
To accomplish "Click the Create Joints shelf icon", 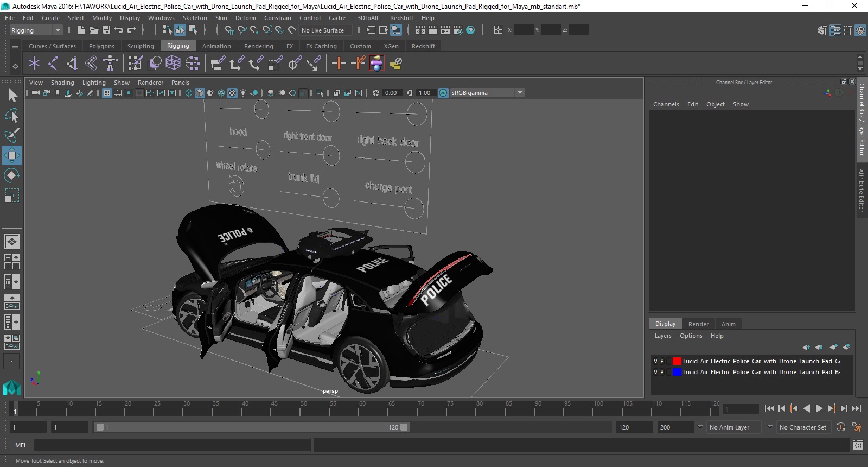I will pyautogui.click(x=53, y=64).
